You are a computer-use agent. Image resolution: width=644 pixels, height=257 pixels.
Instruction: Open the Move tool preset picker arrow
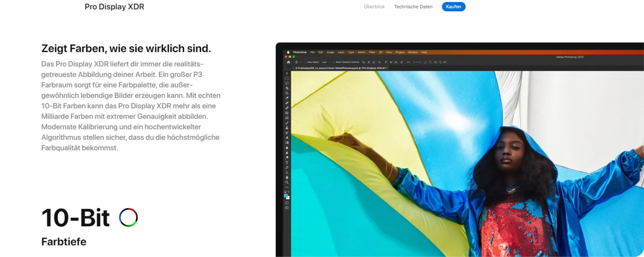pyautogui.click(x=300, y=62)
